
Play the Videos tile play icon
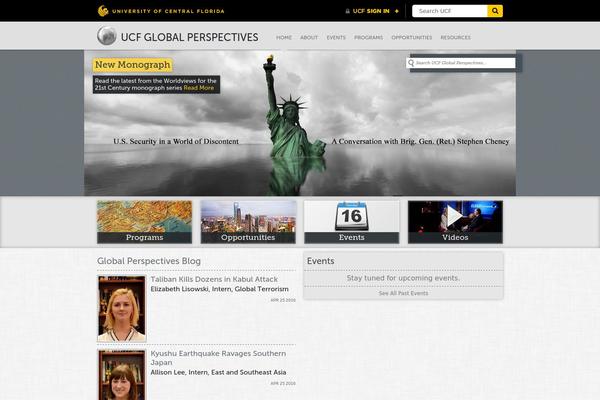455,217
